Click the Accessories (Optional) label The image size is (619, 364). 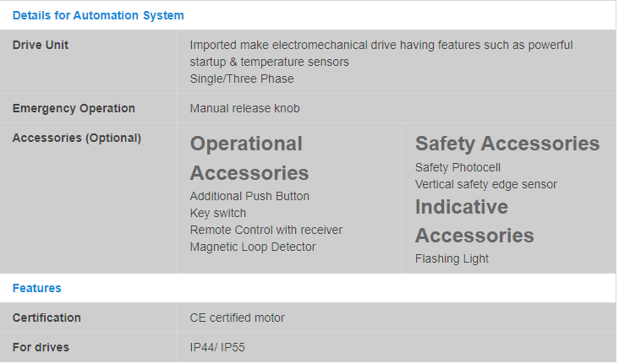click(x=77, y=138)
